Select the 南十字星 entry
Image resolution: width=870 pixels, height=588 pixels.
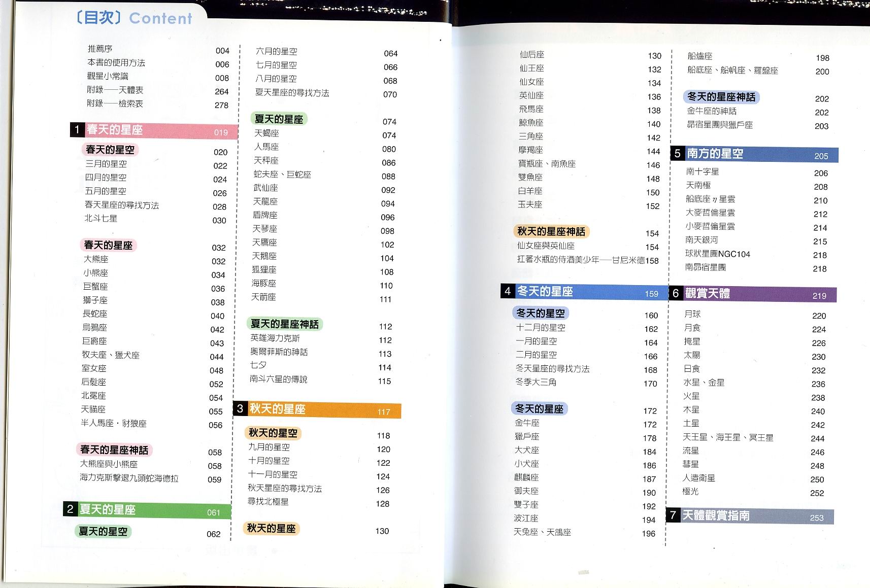(x=702, y=171)
